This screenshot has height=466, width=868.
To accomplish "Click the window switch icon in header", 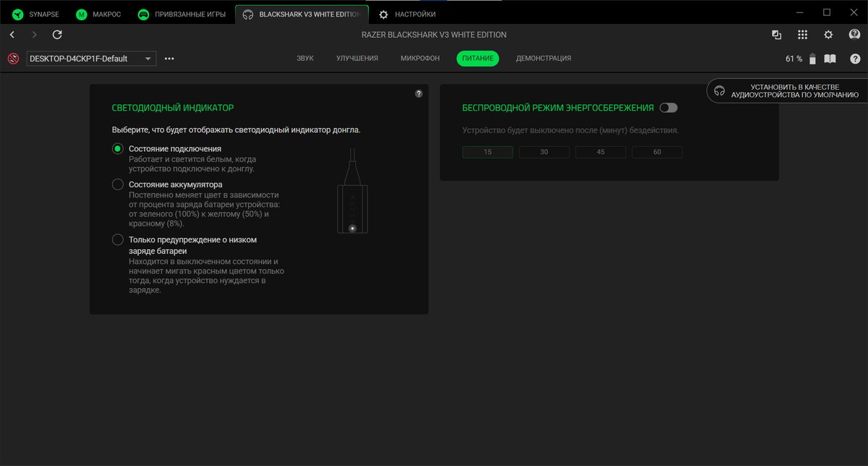I will click(x=777, y=35).
